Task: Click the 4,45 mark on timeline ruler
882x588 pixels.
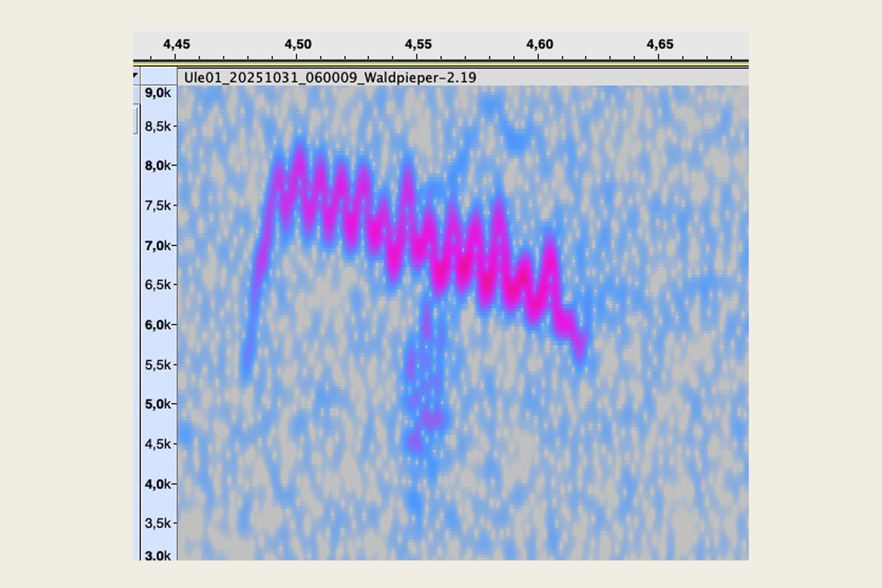Action: [176, 44]
